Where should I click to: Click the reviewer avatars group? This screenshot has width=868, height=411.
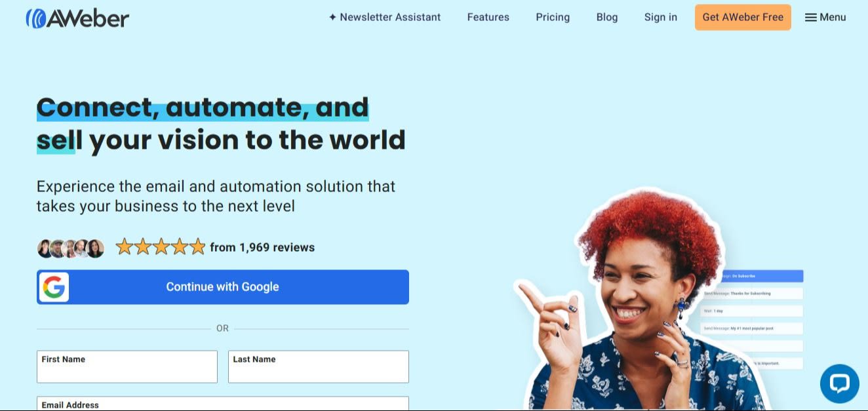tap(71, 248)
